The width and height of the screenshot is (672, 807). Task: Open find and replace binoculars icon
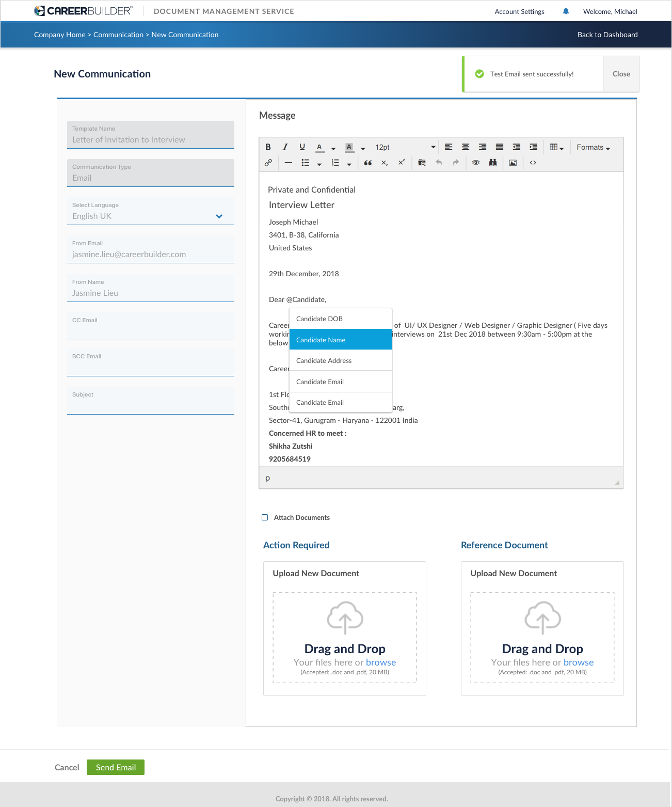[493, 163]
